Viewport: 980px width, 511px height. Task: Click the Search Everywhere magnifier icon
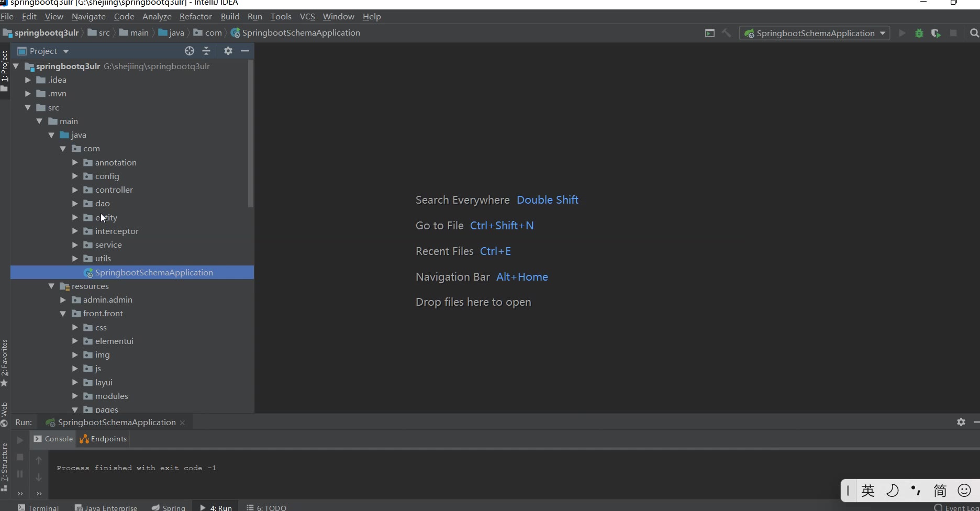click(x=974, y=33)
